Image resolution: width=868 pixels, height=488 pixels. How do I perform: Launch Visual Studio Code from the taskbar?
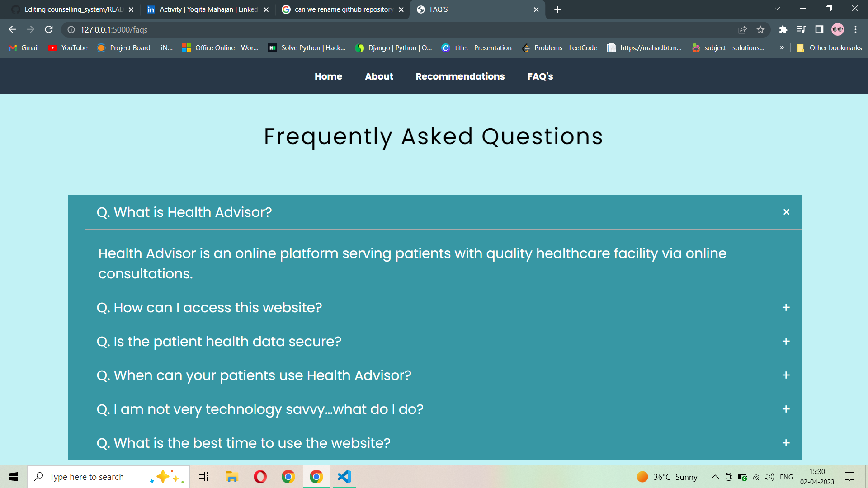(x=344, y=476)
